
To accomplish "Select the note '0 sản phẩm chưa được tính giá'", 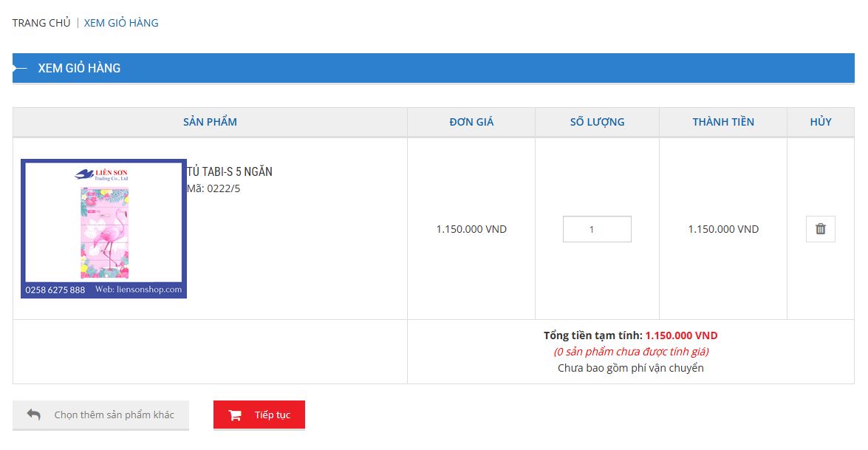I will point(631,352).
